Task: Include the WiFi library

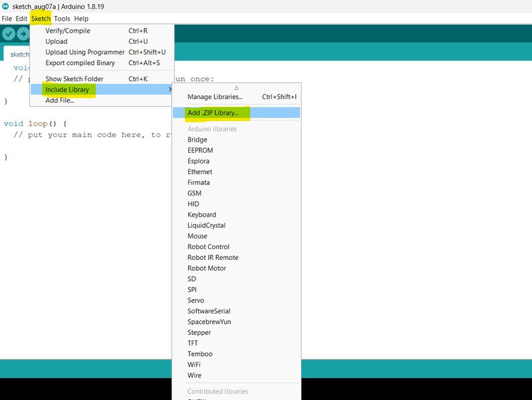Action: pyautogui.click(x=237, y=365)
